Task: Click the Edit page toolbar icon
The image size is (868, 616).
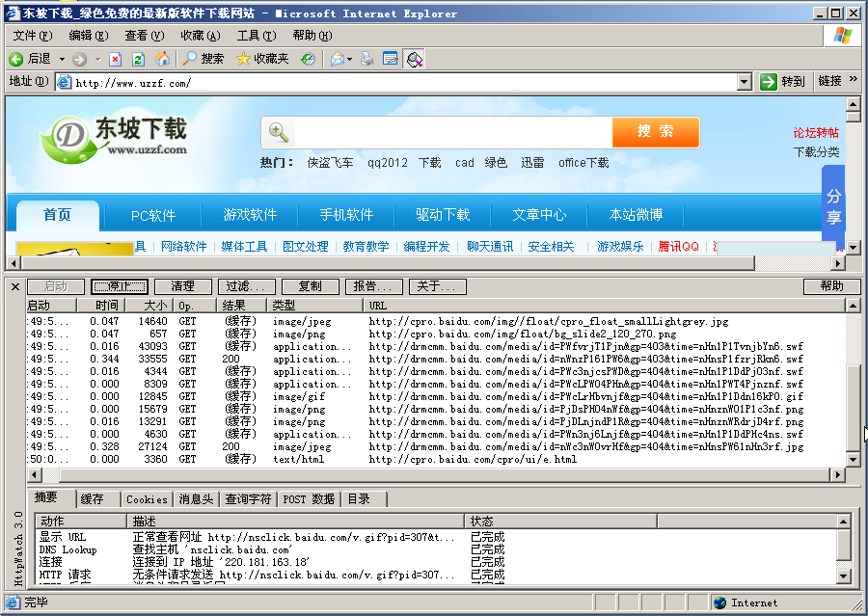Action: click(391, 59)
